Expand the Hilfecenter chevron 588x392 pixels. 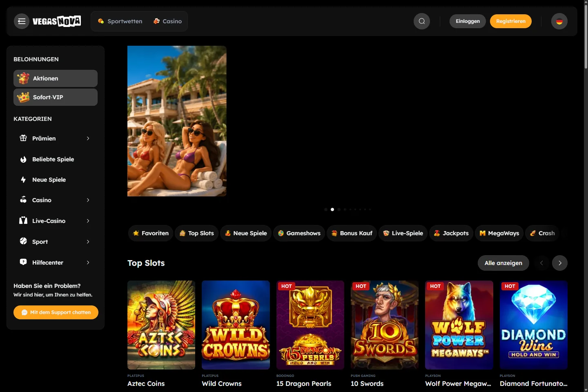(x=88, y=263)
